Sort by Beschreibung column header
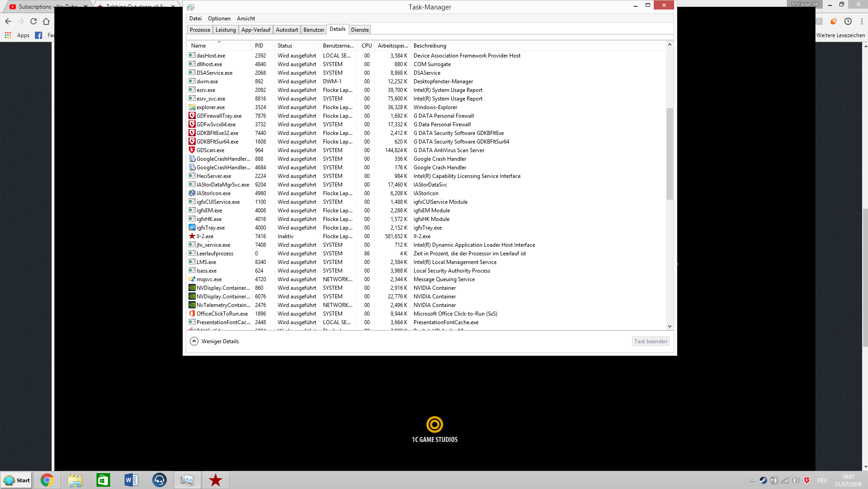Viewport: 868px width, 489px height. coord(538,46)
